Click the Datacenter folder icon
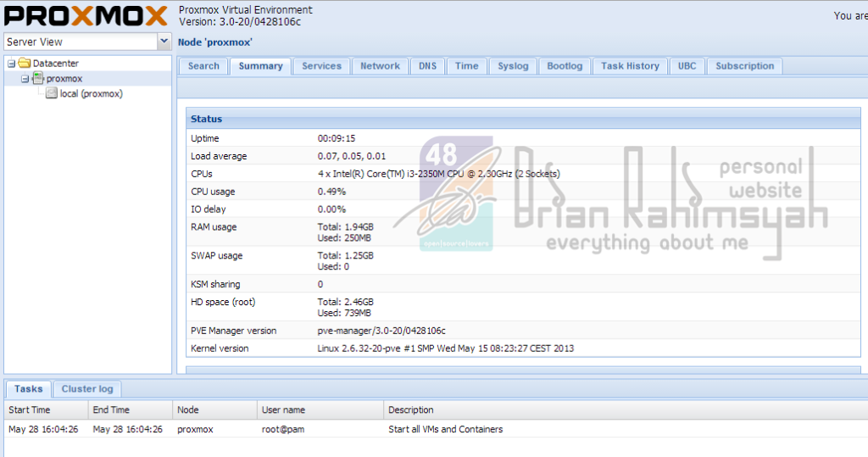This screenshot has height=457, width=868. coord(24,63)
